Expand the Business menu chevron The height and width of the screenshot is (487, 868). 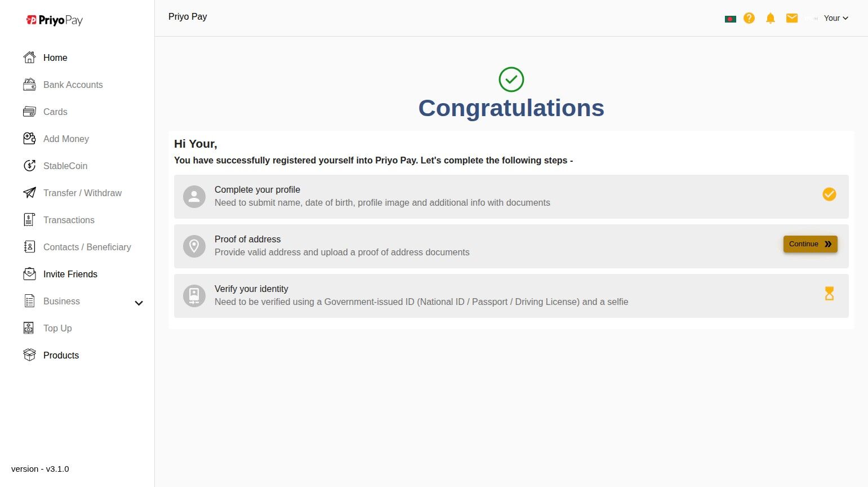tap(139, 303)
